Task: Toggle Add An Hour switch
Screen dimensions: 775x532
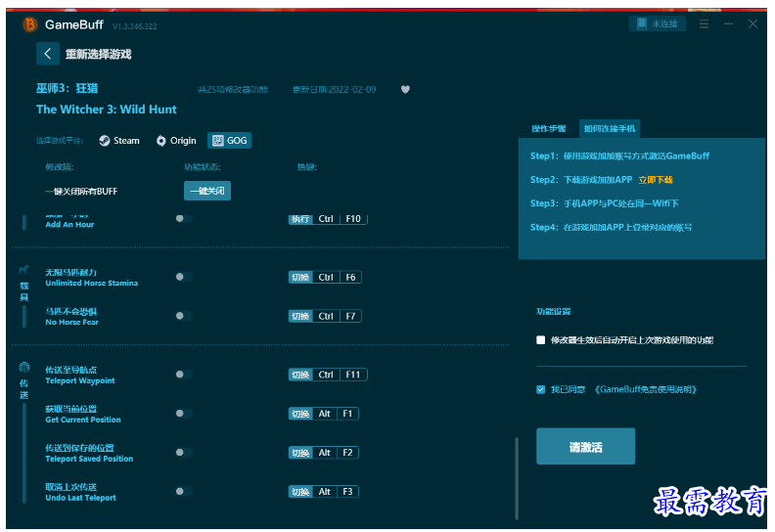Action: pyautogui.click(x=184, y=219)
